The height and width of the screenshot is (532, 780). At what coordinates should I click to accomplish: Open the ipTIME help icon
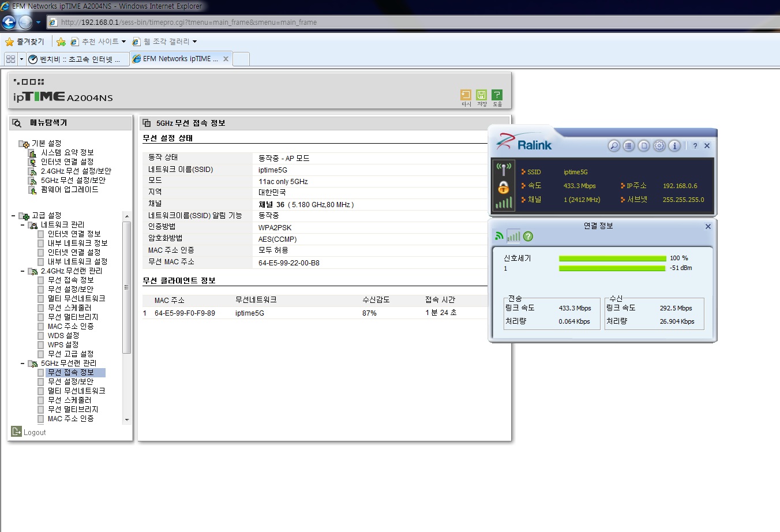click(x=497, y=95)
